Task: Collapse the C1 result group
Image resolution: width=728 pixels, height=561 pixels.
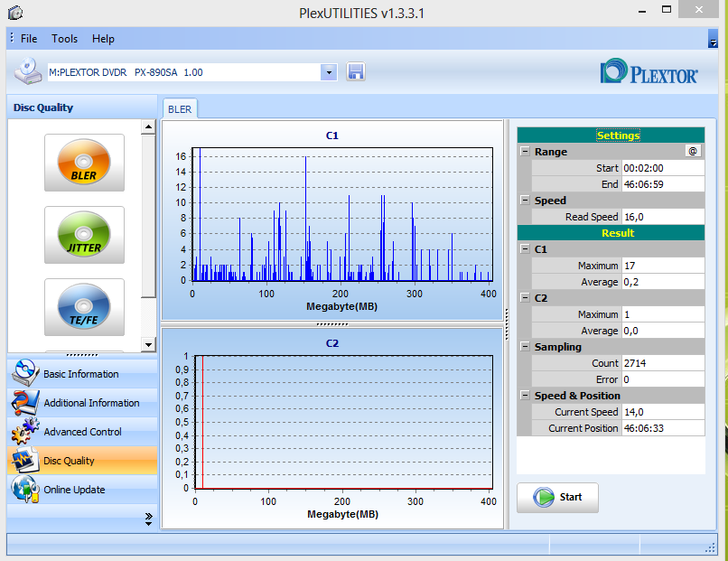Action: point(525,249)
